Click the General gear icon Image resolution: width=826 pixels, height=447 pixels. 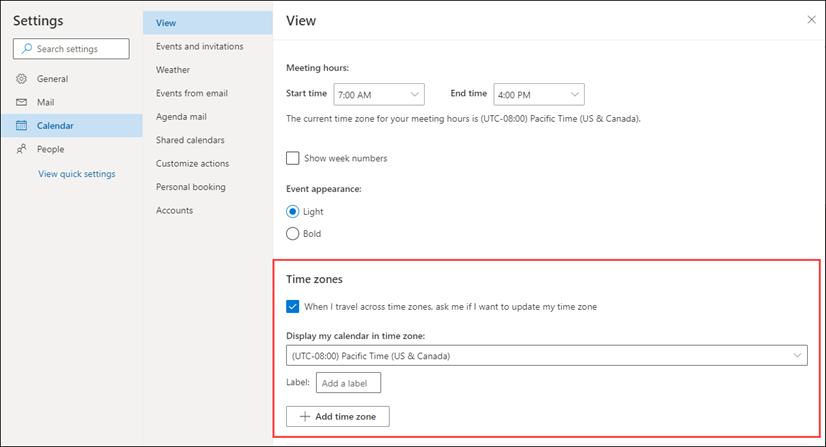click(x=21, y=79)
